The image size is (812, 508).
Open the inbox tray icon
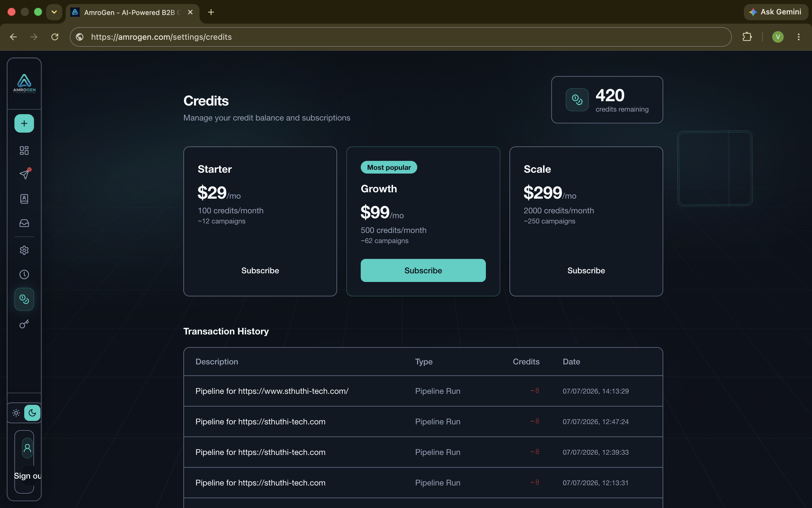pos(24,223)
